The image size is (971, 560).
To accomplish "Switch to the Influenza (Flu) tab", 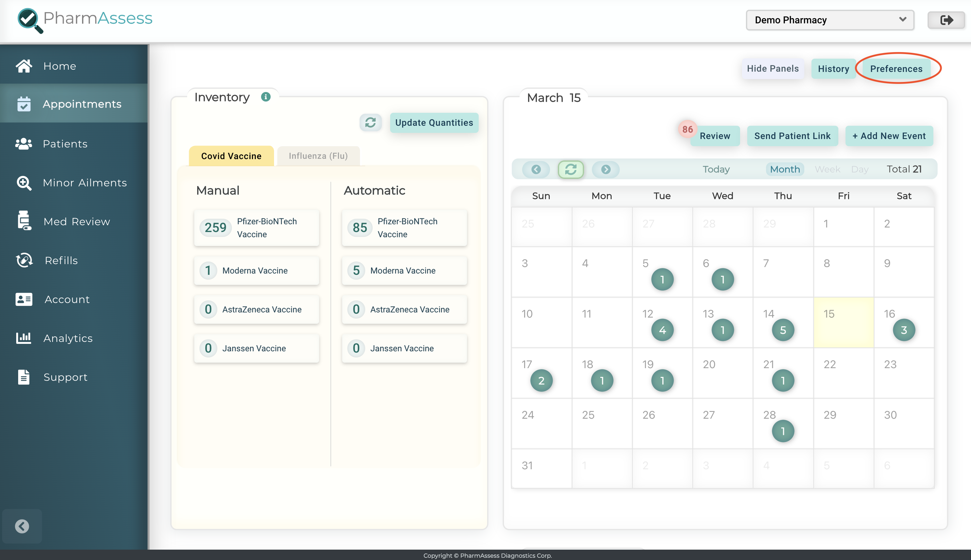I will coord(318,156).
